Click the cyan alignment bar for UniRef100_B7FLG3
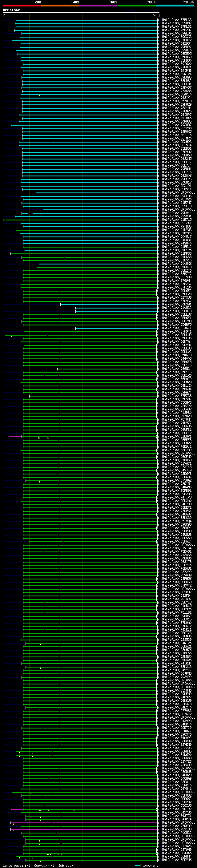Viewport: 197px width, 868px height. 87,20
